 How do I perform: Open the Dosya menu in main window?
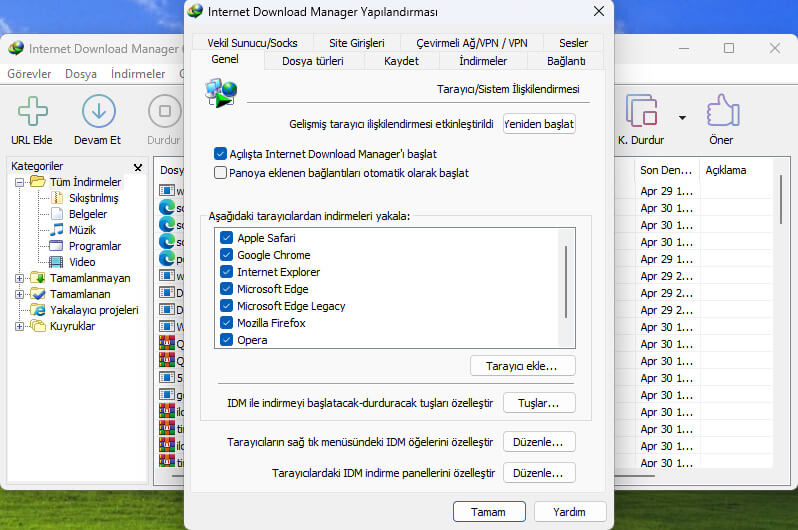click(81, 74)
